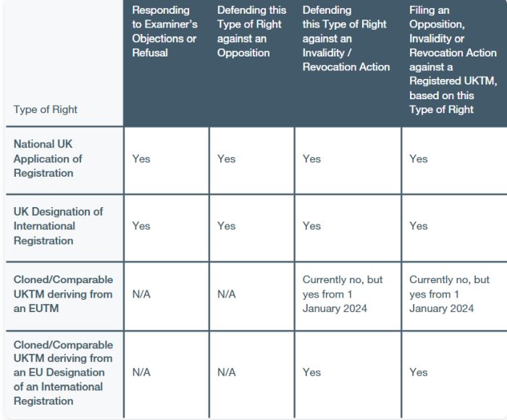The image size is (507, 420).
Task: Select the 'Invalidity / Revocation Action' column header
Action: pos(346,38)
